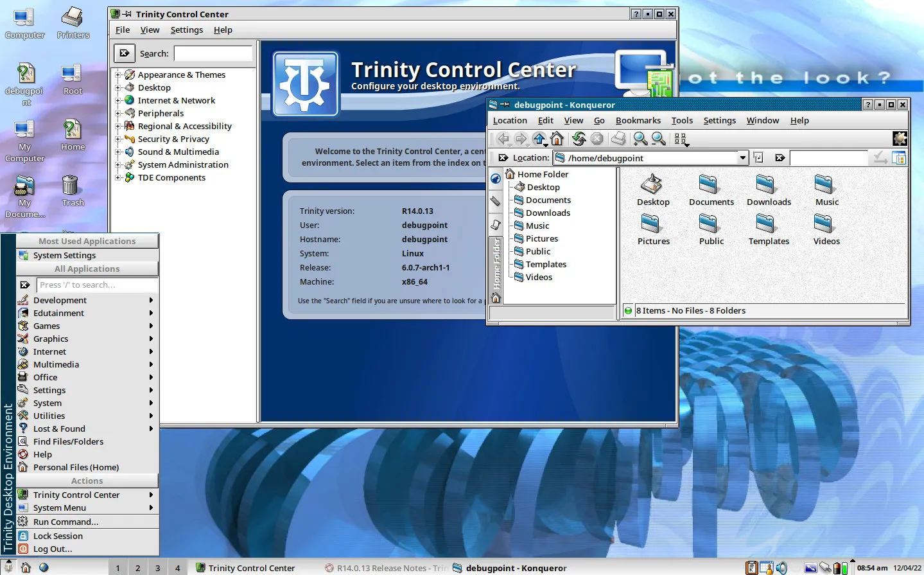Open the Bookmarks menu in Konqueror
Viewport: 924px width, 575px height.
638,120
